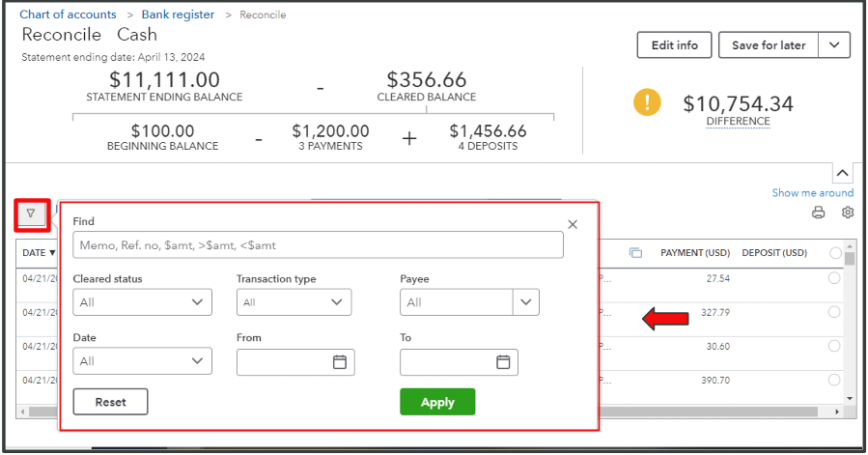Screen dimensions: 868x455
Task: Click the print icon
Action: pyautogui.click(x=819, y=213)
